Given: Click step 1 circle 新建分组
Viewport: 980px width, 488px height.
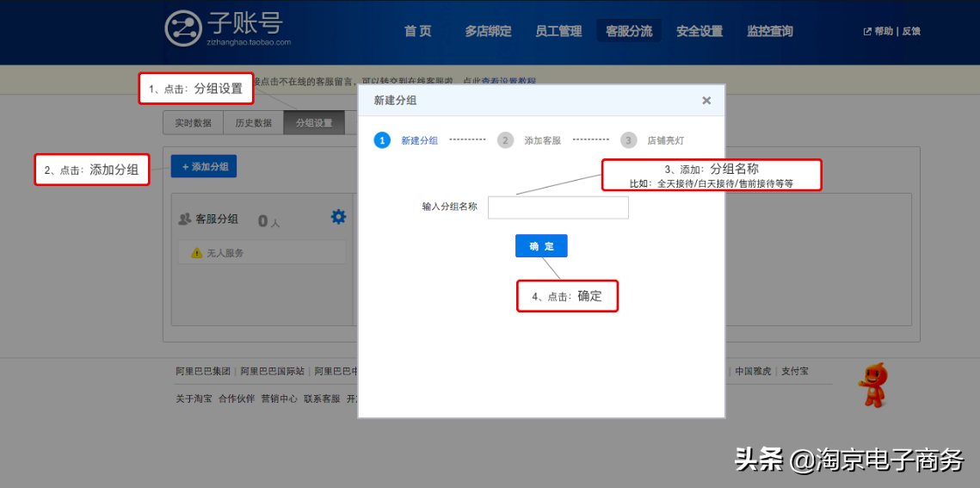Looking at the screenshot, I should coord(382,140).
